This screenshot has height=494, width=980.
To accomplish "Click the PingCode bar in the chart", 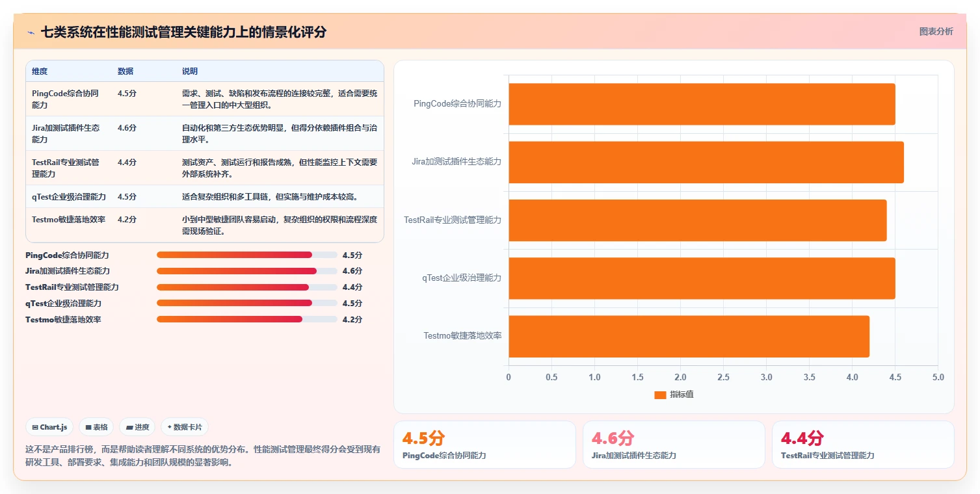I will coord(702,104).
